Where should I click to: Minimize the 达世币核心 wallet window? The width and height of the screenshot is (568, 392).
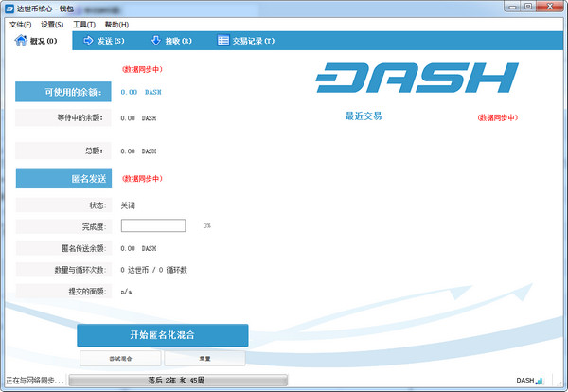tap(512, 7)
